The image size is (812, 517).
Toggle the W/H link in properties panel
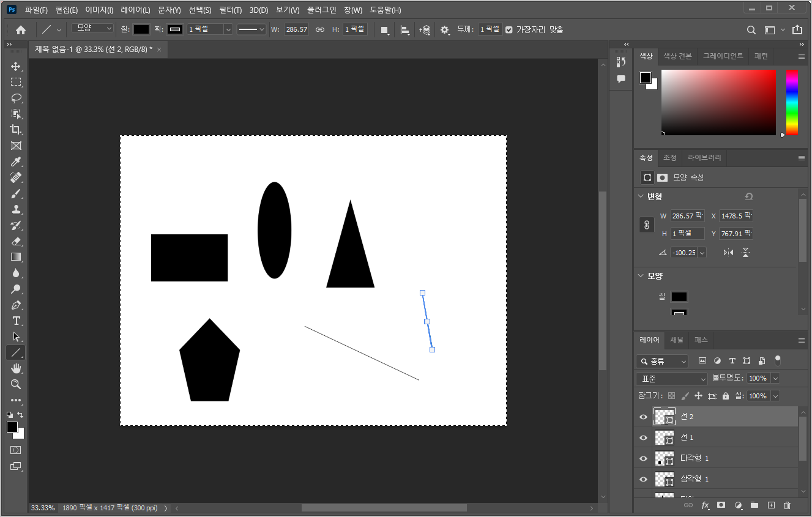pyautogui.click(x=647, y=225)
